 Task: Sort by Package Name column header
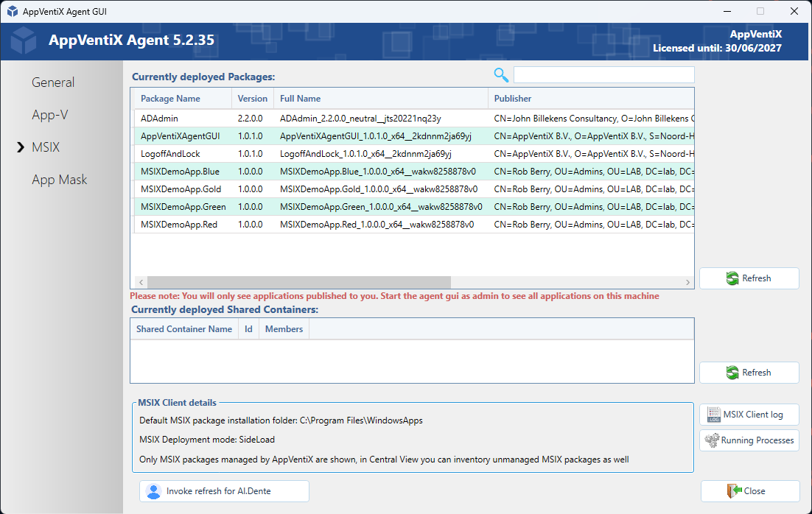coord(183,99)
